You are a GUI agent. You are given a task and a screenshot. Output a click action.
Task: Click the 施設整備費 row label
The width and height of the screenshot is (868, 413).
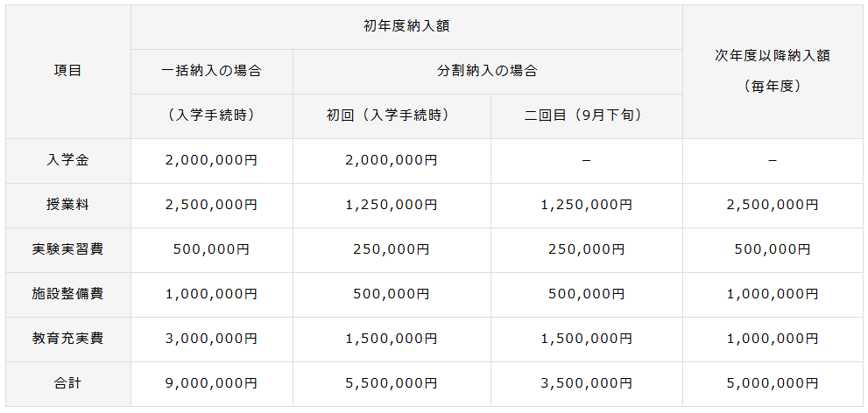tap(67, 294)
